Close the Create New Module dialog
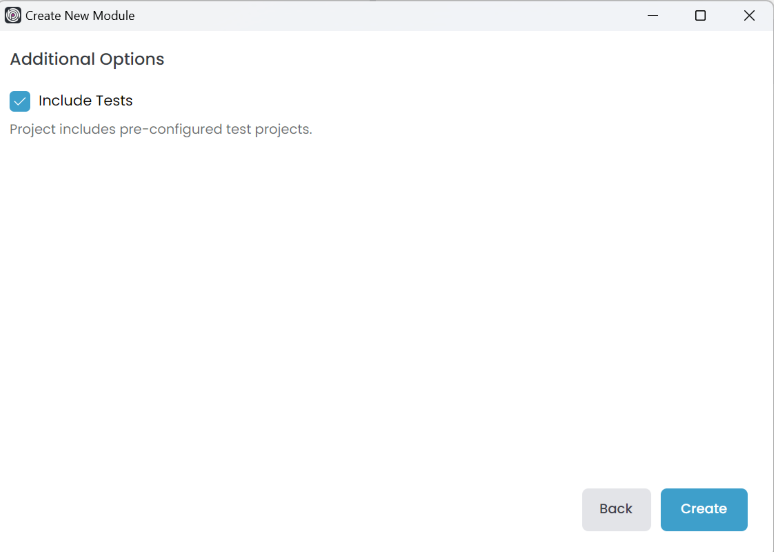This screenshot has width=774, height=552. [749, 15]
